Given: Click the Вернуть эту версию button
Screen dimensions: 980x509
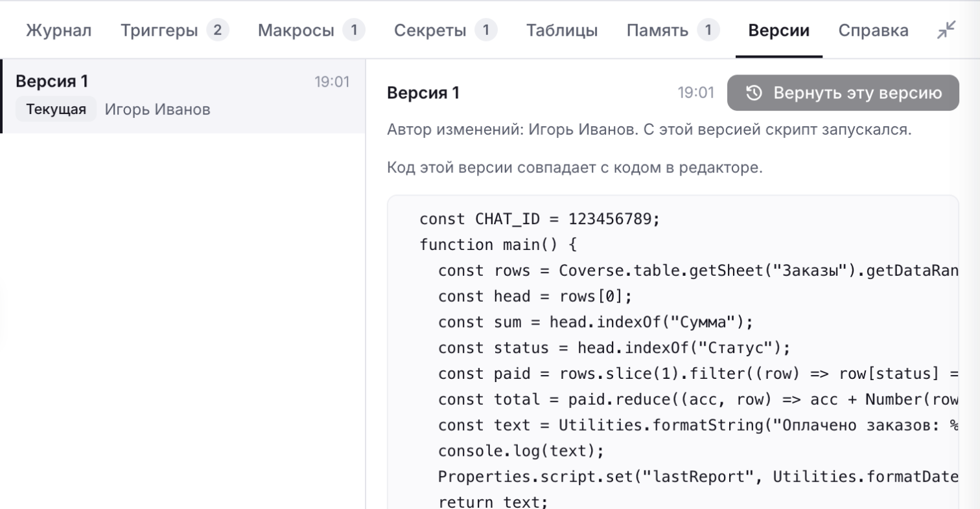Looking at the screenshot, I should (x=843, y=93).
